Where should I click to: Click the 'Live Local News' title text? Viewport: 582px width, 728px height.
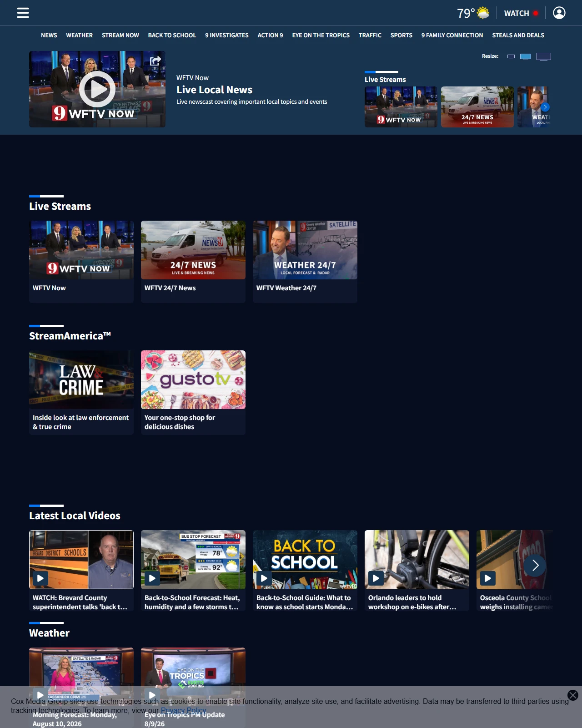click(x=214, y=90)
